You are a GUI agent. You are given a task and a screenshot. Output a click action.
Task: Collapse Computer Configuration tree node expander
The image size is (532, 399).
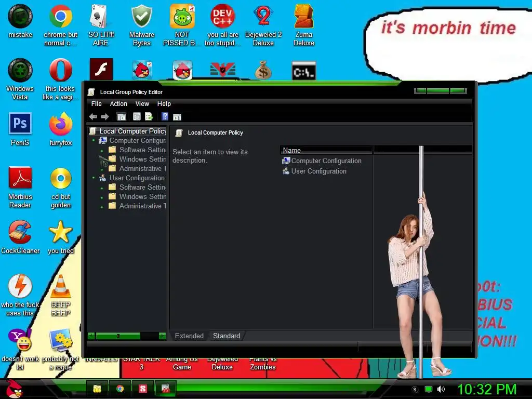click(x=94, y=140)
